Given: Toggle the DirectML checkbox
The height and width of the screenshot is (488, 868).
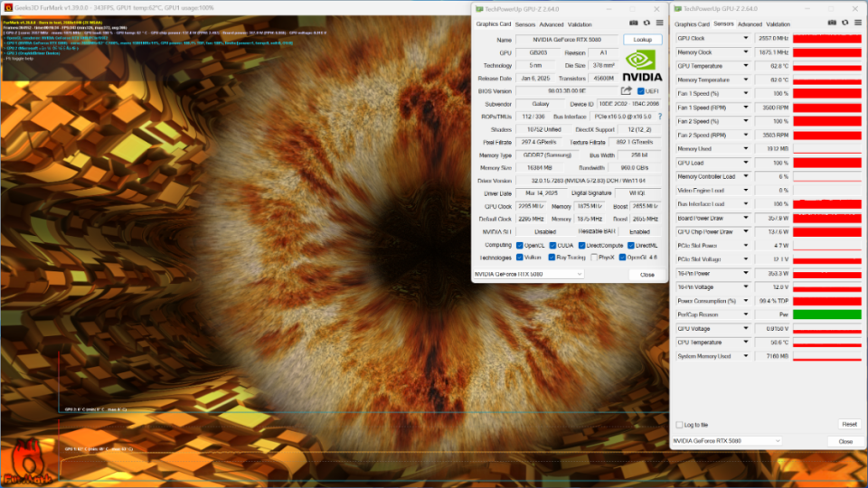Looking at the screenshot, I should (x=631, y=246).
